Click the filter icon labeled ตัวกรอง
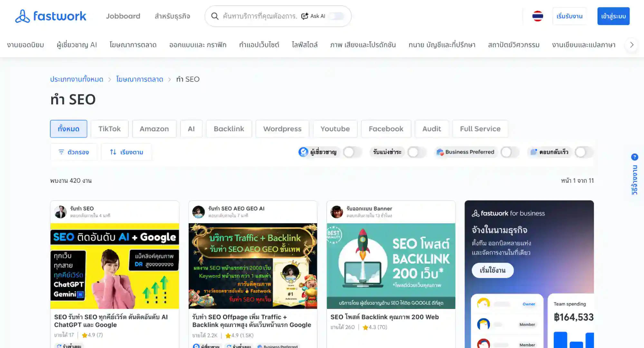The height and width of the screenshot is (348, 644). pyautogui.click(x=61, y=152)
